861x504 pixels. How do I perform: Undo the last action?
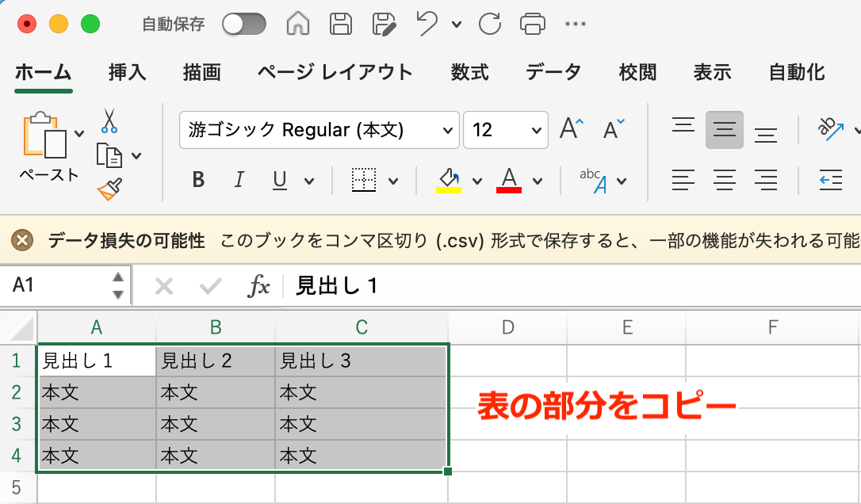(x=426, y=24)
